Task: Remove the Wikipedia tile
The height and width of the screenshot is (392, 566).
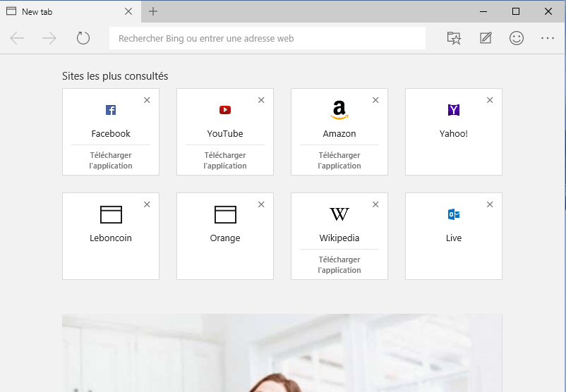Action: click(375, 204)
